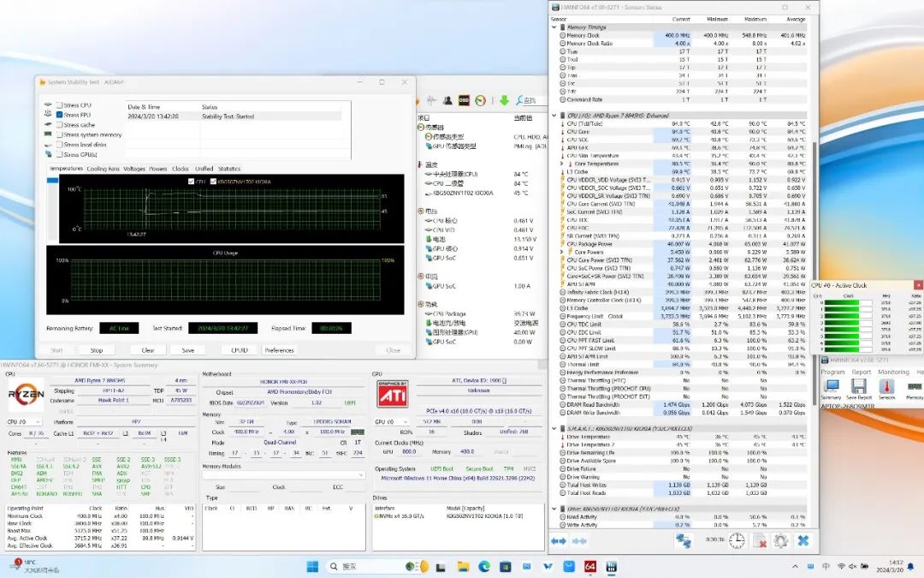
Task: Switch to Powers tab
Action: click(158, 169)
